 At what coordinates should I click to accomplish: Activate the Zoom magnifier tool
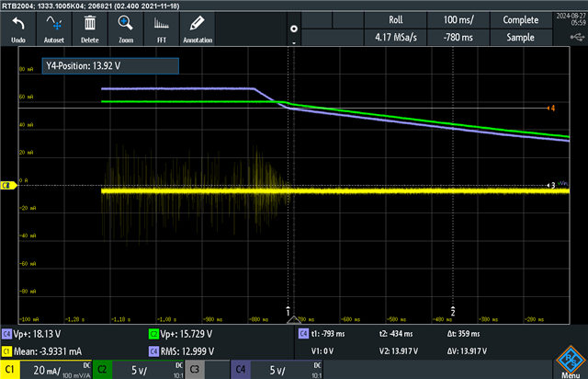[126, 29]
